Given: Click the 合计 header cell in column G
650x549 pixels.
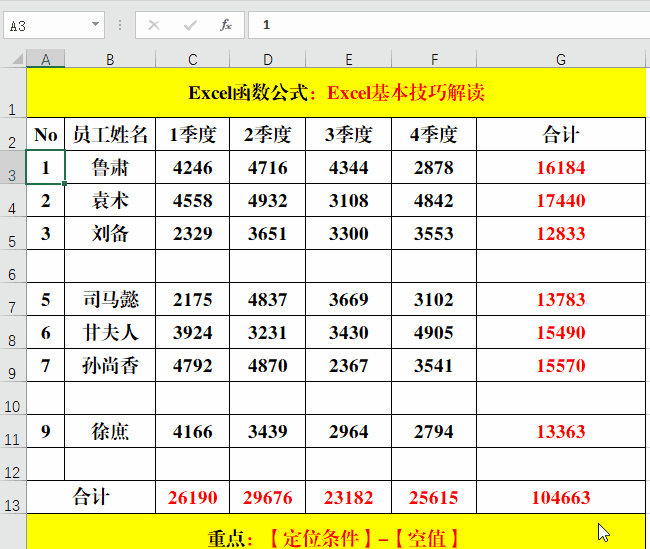Looking at the screenshot, I should tap(560, 135).
